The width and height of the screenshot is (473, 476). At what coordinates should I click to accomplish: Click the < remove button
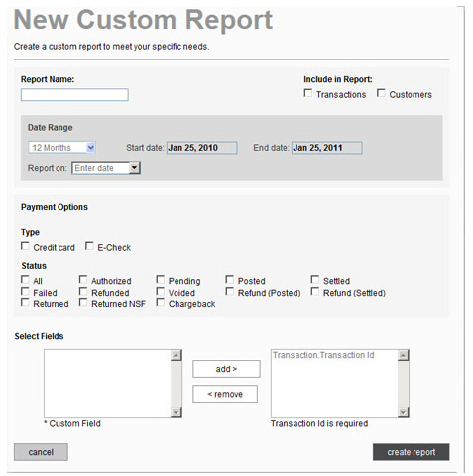pyautogui.click(x=225, y=394)
